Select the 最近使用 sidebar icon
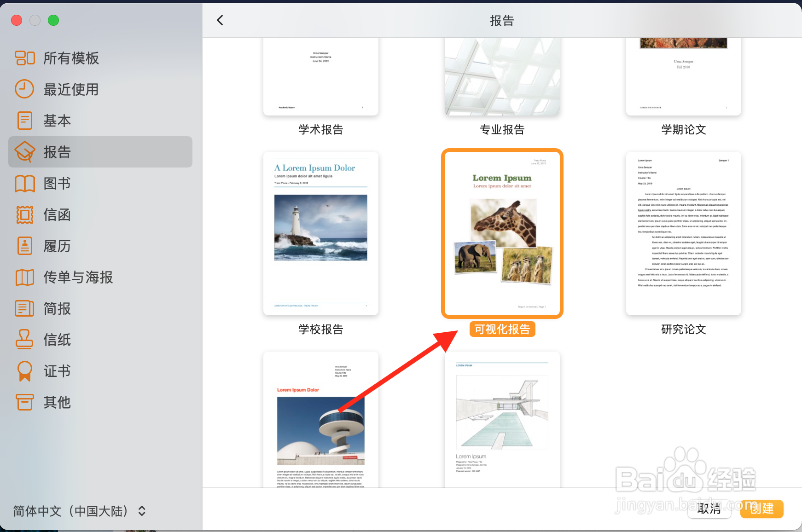The width and height of the screenshot is (802, 532). [25, 89]
